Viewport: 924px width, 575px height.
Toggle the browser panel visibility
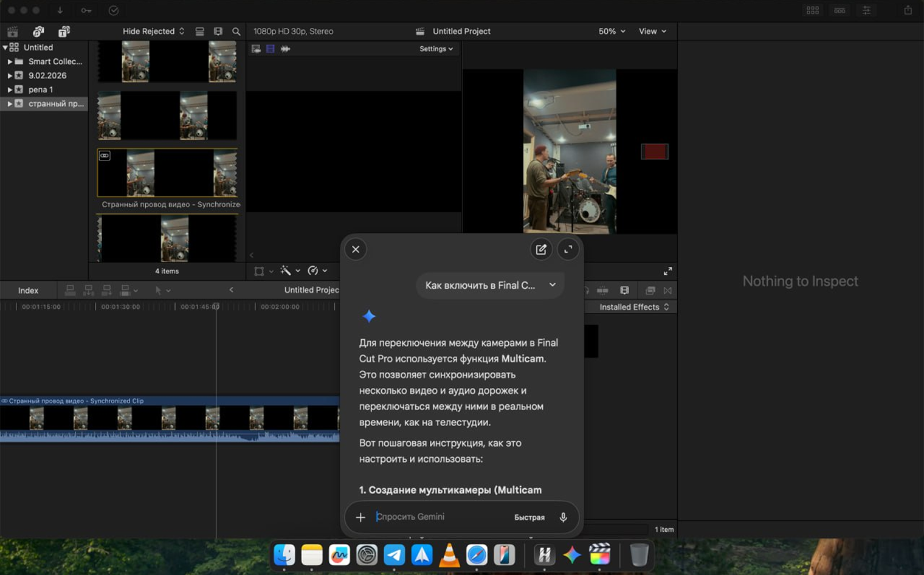pos(813,10)
